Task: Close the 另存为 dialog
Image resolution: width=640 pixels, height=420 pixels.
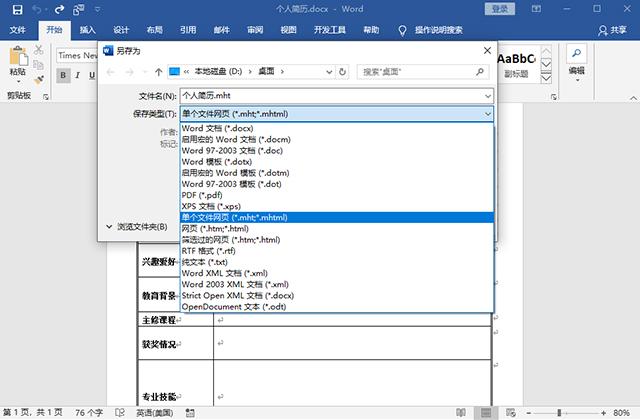Action: [x=487, y=50]
